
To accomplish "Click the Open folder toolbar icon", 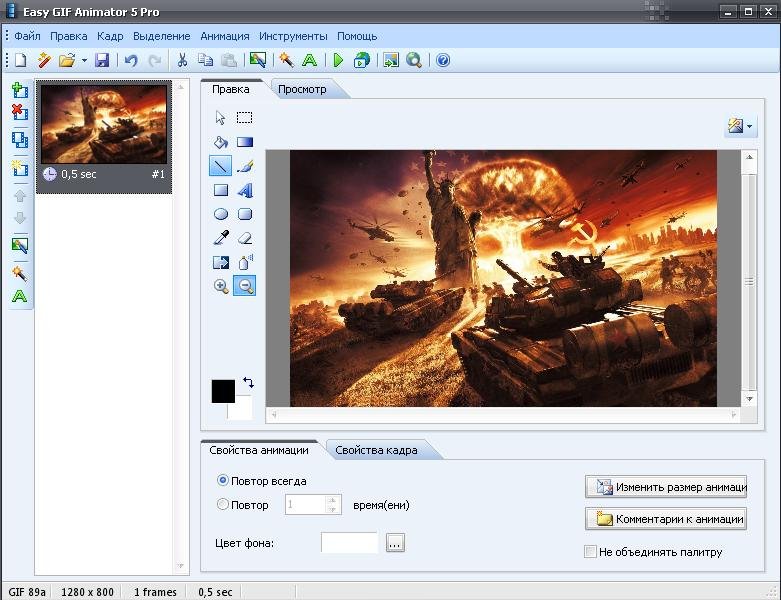I will 67,60.
